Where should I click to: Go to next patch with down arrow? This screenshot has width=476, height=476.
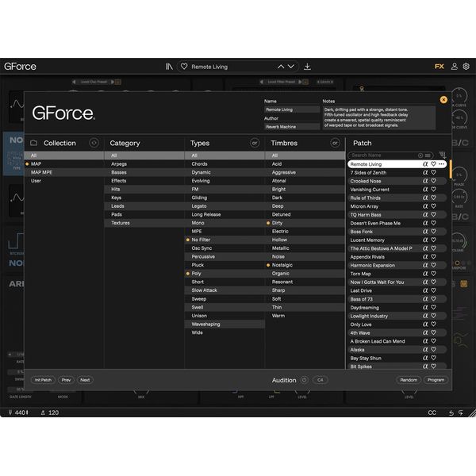click(x=291, y=67)
